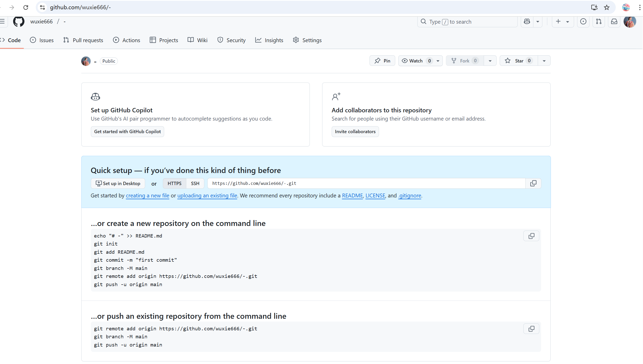Open notifications inbox icon
643x364 pixels.
click(614, 22)
